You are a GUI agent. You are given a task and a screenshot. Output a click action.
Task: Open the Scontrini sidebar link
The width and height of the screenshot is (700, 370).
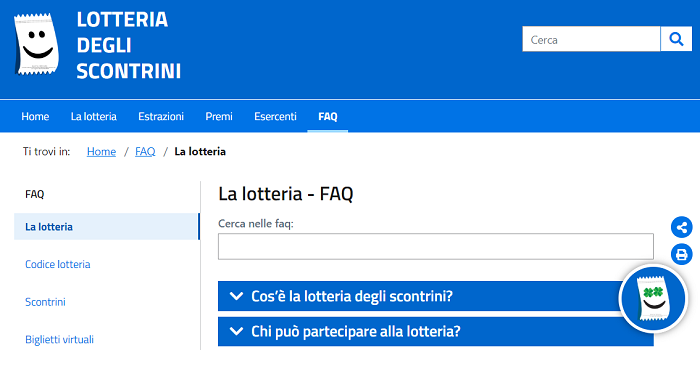coord(45,302)
